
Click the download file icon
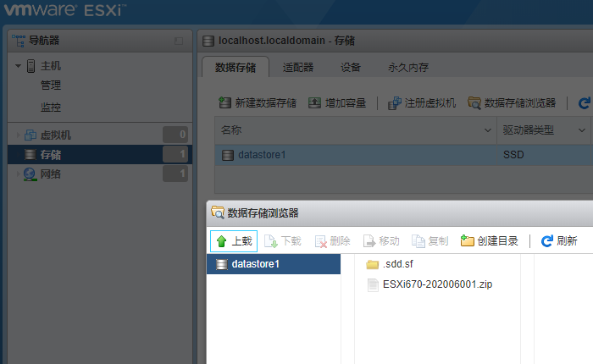271,241
